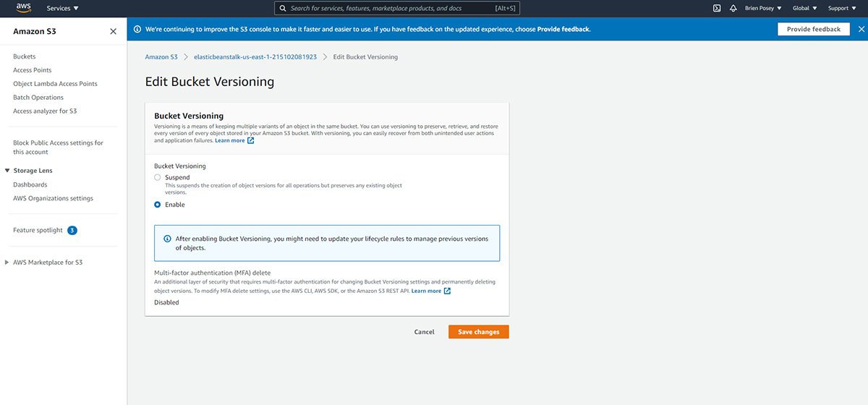Click info icon in lifecycle rules notice
Screen dimensions: 868x405
tap(167, 239)
